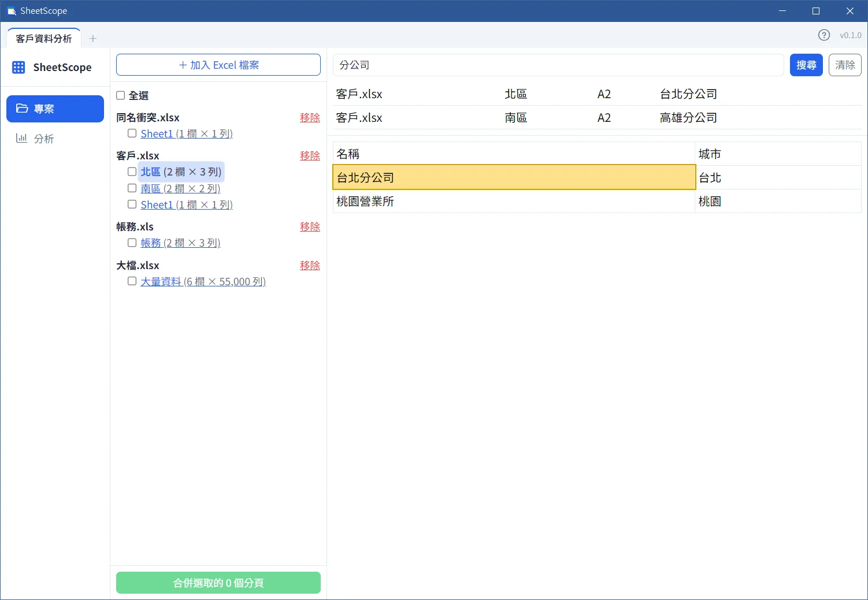Click the 分析 chart icon in sidebar
This screenshot has width=868, height=600.
click(21, 138)
